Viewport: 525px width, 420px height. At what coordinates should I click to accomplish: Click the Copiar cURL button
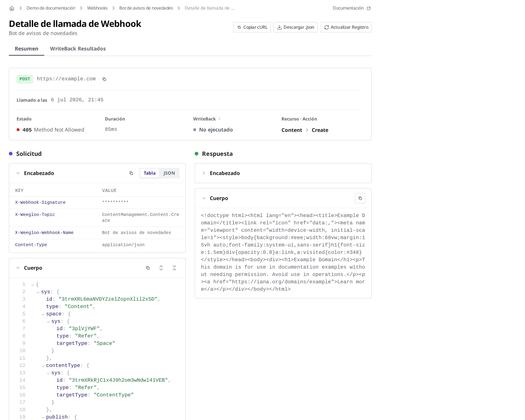point(252,27)
